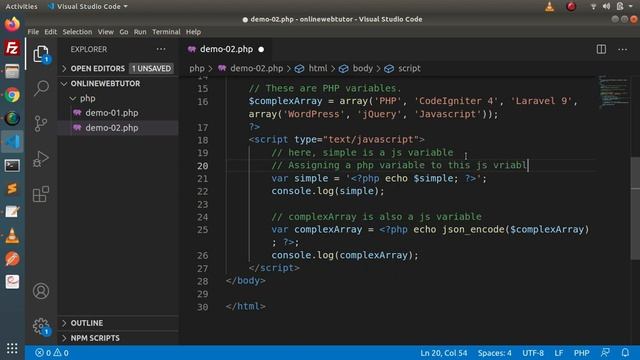Open the Search view in activity bar
The height and width of the screenshot is (360, 640).
pyautogui.click(x=41, y=88)
